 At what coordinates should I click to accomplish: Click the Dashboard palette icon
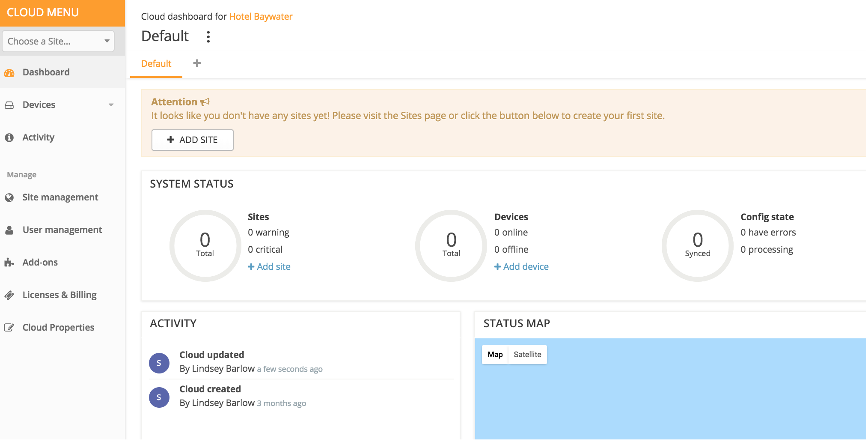[x=9, y=73]
